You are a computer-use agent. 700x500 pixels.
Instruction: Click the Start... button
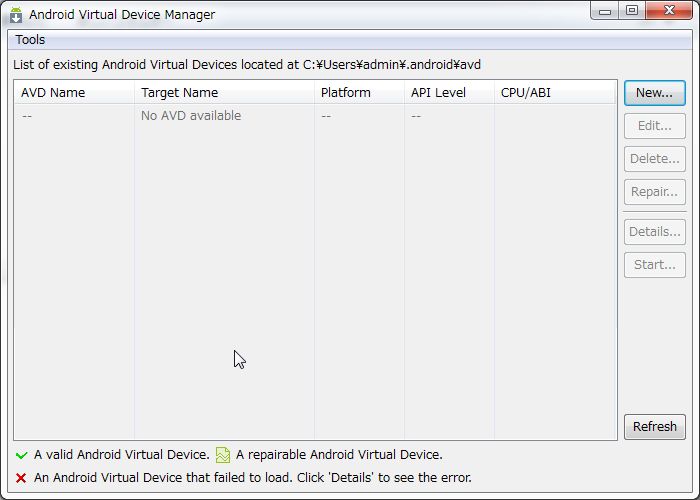[654, 265]
